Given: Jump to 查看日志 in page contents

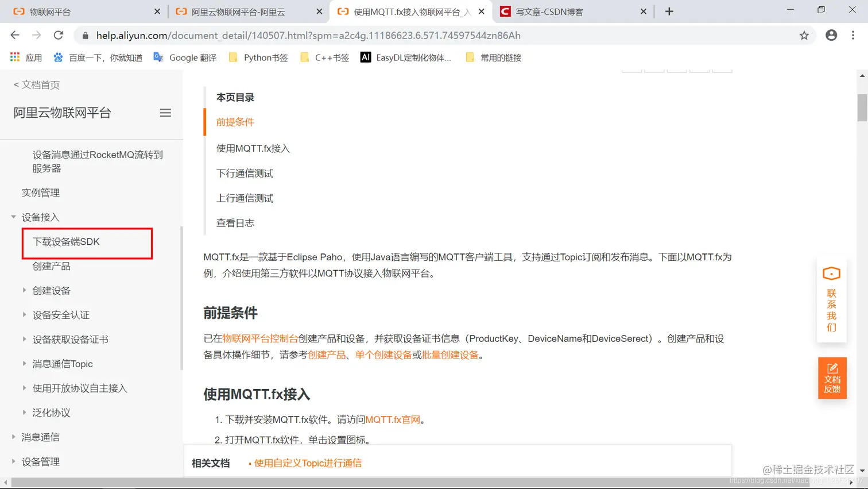Looking at the screenshot, I should 235,223.
